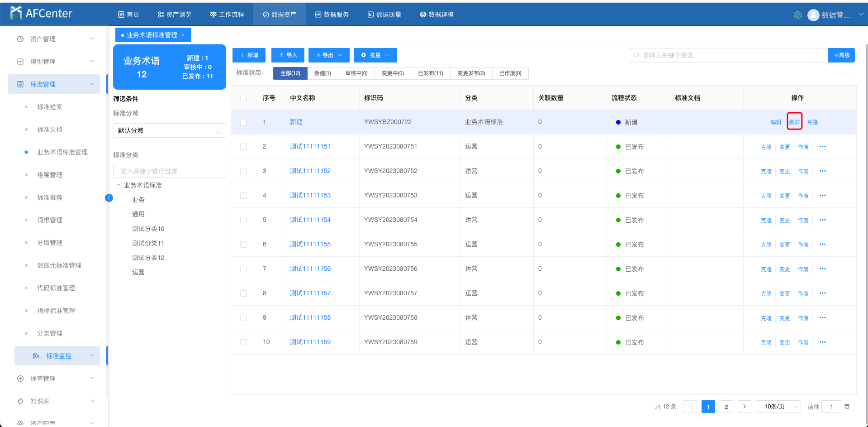Check the box for row 测试11111153
The image size is (868, 427).
pos(243,196)
